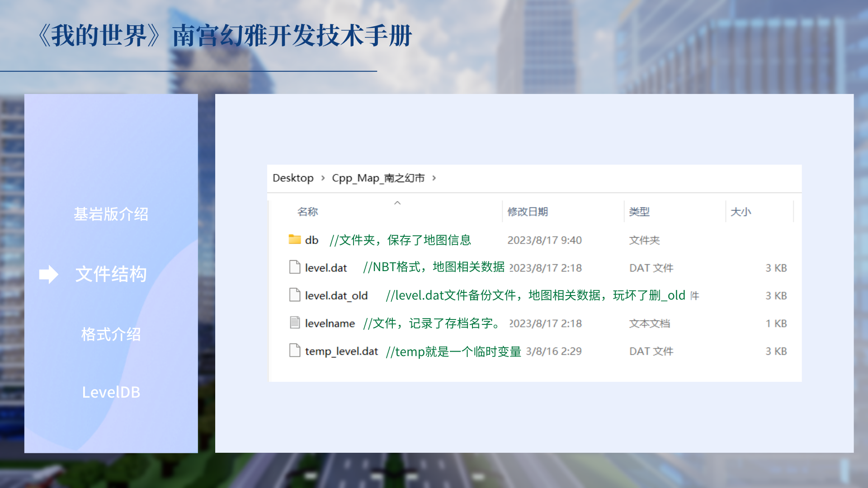The width and height of the screenshot is (868, 488).
Task: Sort by 大小 column header
Action: 741,211
